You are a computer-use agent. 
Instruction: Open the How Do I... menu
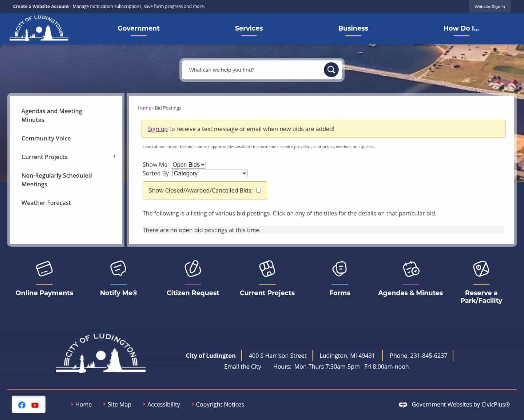461,28
